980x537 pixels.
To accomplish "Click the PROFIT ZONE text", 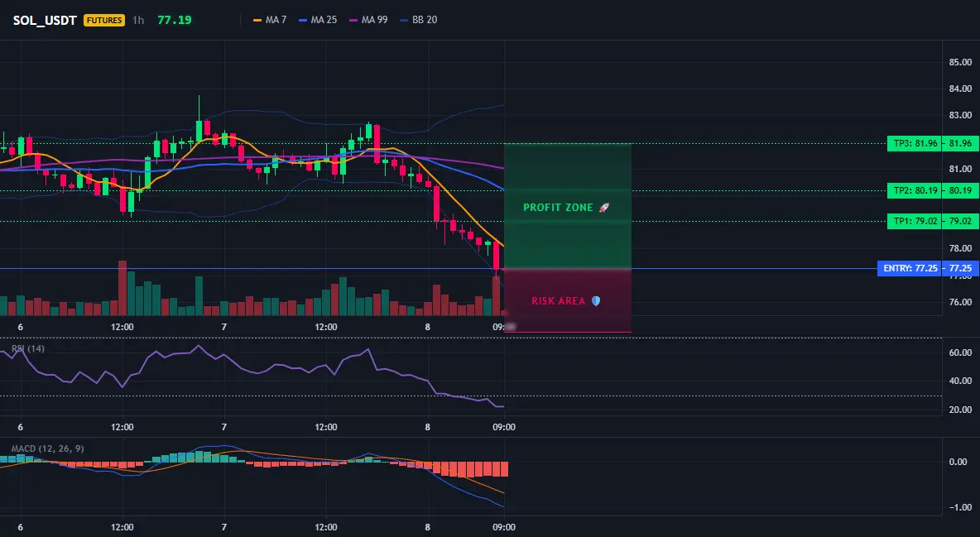I will point(558,208).
